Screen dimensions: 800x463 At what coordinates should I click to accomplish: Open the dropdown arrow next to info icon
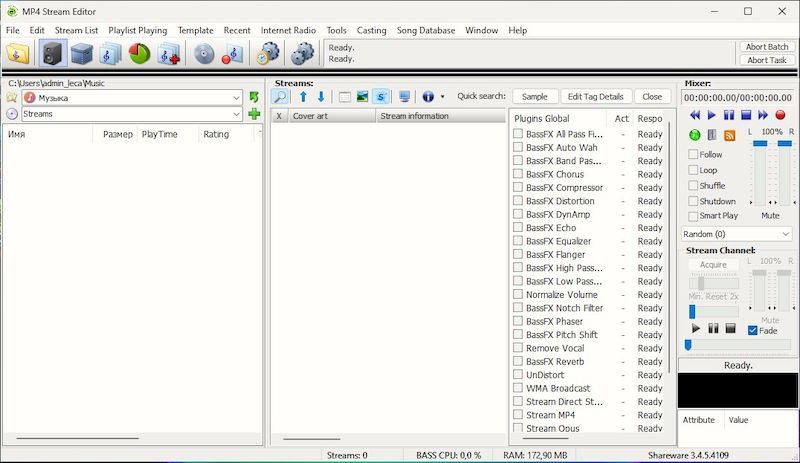pos(442,97)
